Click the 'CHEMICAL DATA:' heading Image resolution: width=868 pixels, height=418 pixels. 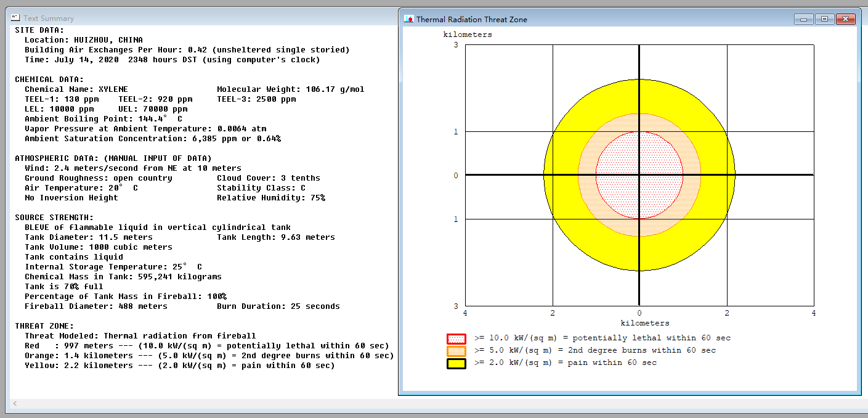(x=49, y=79)
